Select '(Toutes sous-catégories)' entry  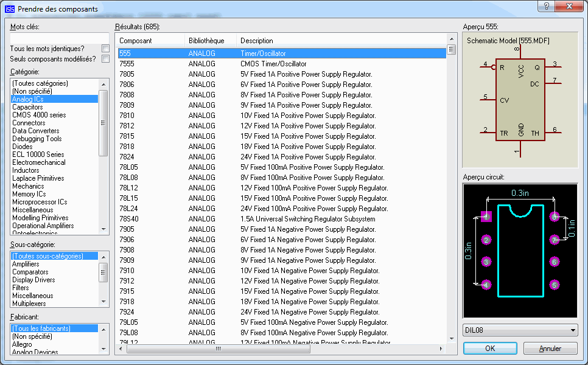[x=54, y=256]
